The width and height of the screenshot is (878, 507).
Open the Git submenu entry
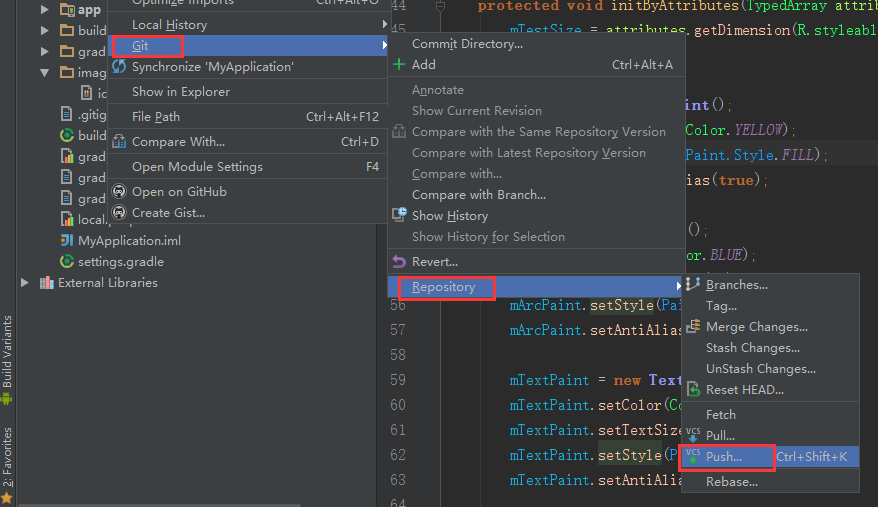(248, 45)
